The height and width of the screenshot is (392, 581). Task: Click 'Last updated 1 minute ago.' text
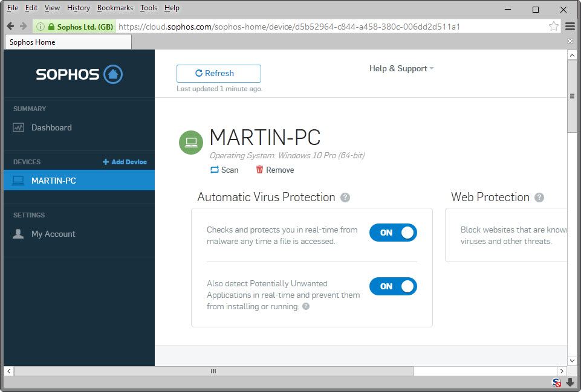[x=219, y=89]
